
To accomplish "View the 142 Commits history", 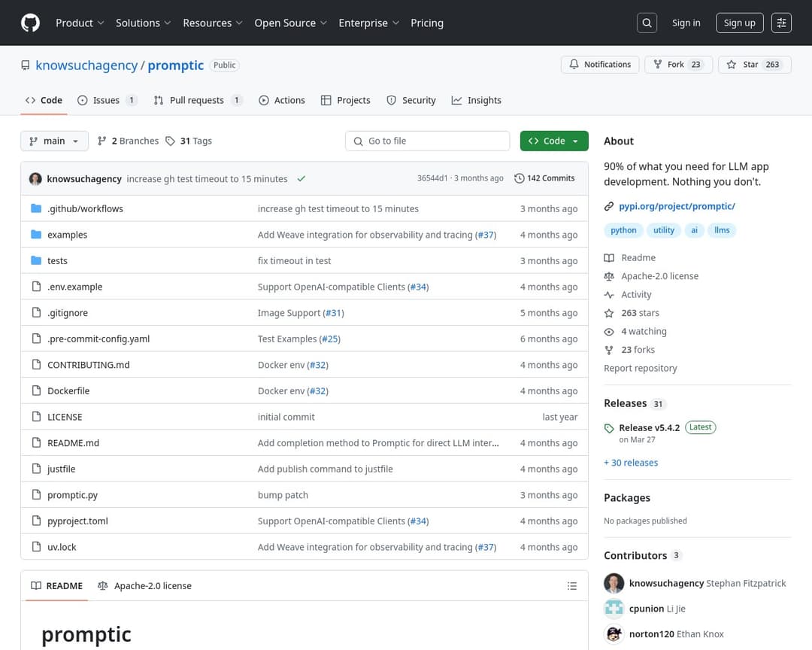I will (x=544, y=178).
